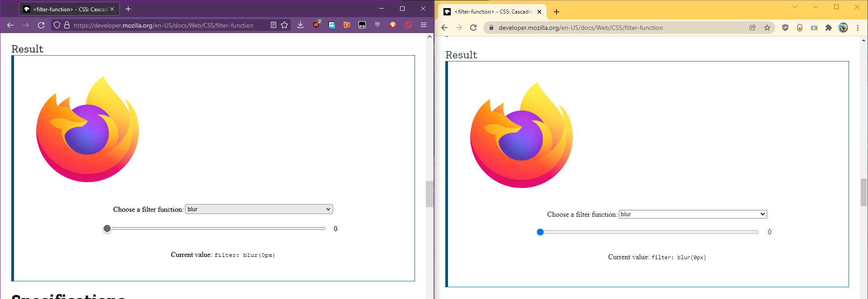Screen dimensions: 868x299
Task: Click the red prohibition circle extension icon
Action: tap(408, 25)
